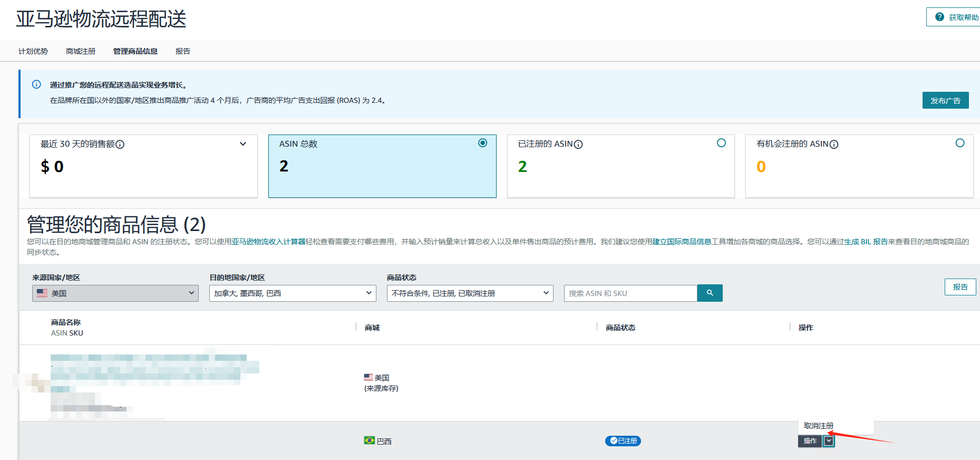Image resolution: width=980 pixels, height=460 pixels.
Task: Toggle the arrow beside 操作 button
Action: pyautogui.click(x=829, y=441)
